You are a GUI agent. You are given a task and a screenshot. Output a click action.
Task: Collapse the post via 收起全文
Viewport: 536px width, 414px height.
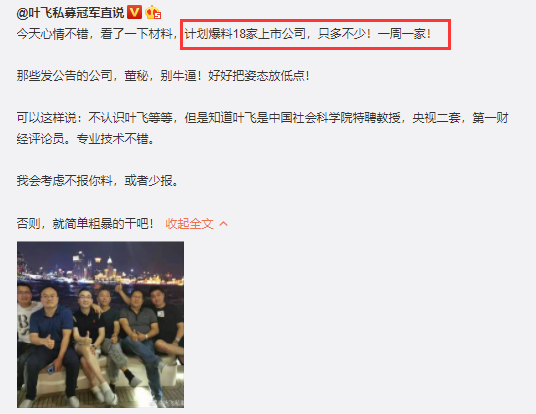[x=189, y=224]
